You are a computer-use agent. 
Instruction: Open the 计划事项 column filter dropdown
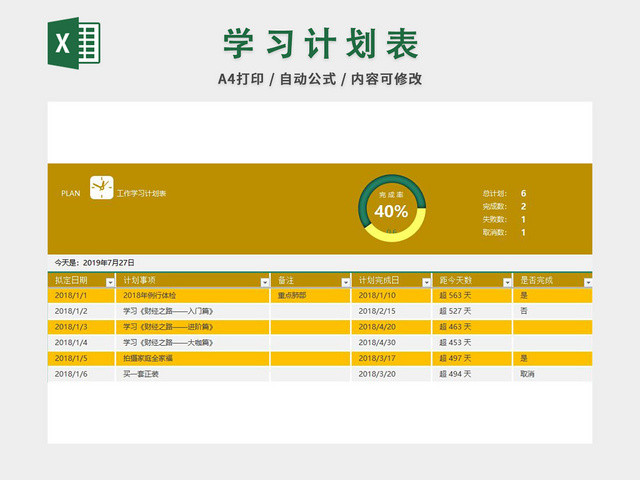(x=265, y=282)
